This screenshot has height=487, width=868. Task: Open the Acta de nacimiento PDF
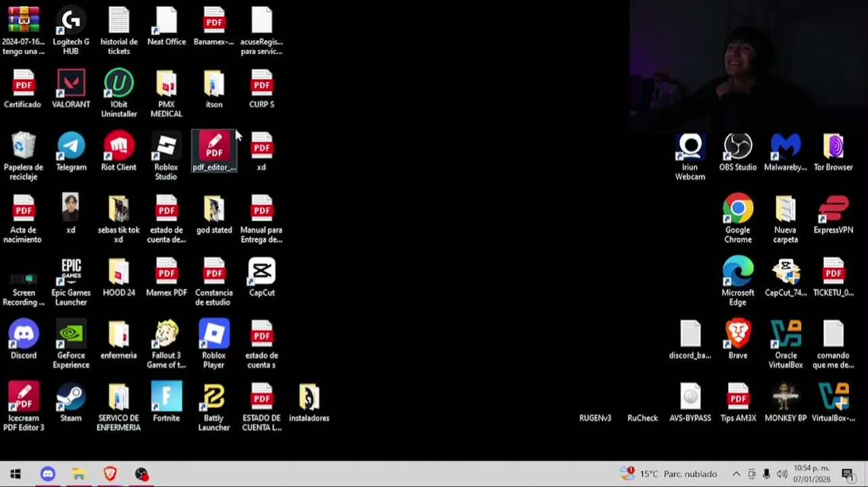point(23,219)
